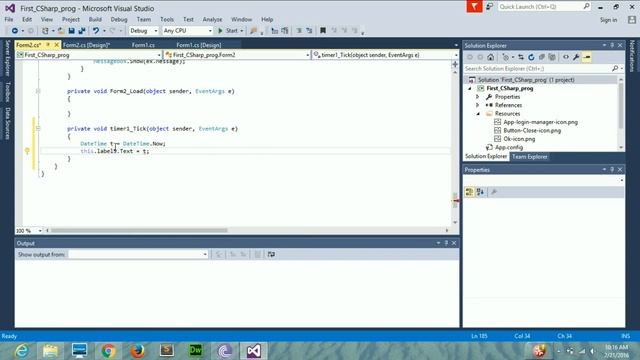This screenshot has height=360, width=640.
Task: Click View Code icon in Solution Explorer
Action: tap(566, 57)
